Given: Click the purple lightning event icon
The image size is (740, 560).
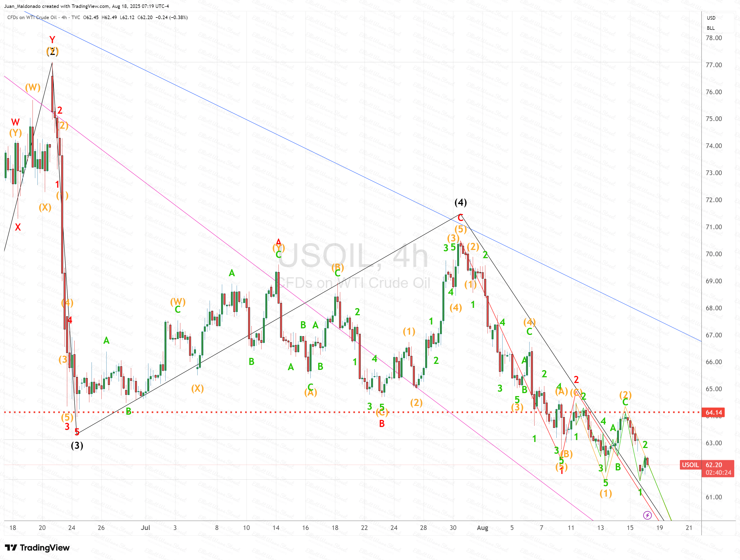Looking at the screenshot, I should point(647,515).
